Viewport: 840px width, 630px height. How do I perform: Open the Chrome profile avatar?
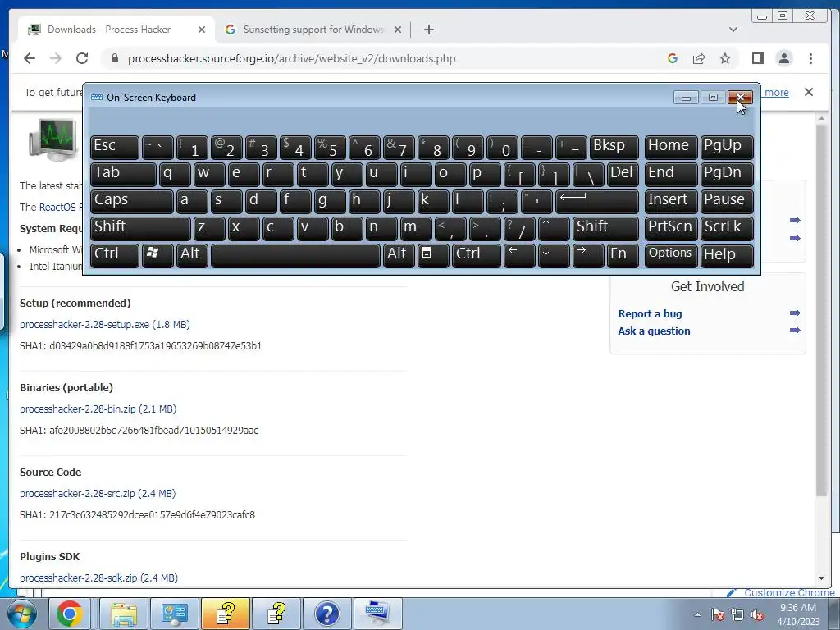point(783,58)
